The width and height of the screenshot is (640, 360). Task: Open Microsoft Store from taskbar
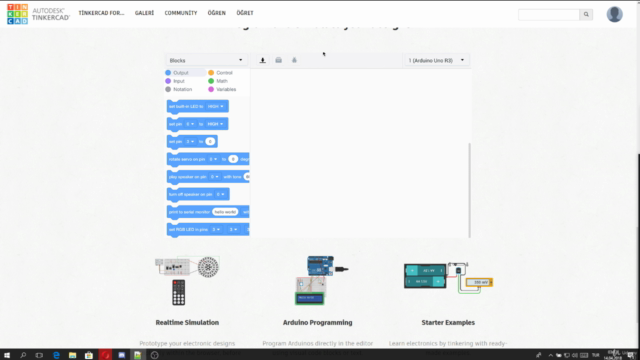pos(89,355)
